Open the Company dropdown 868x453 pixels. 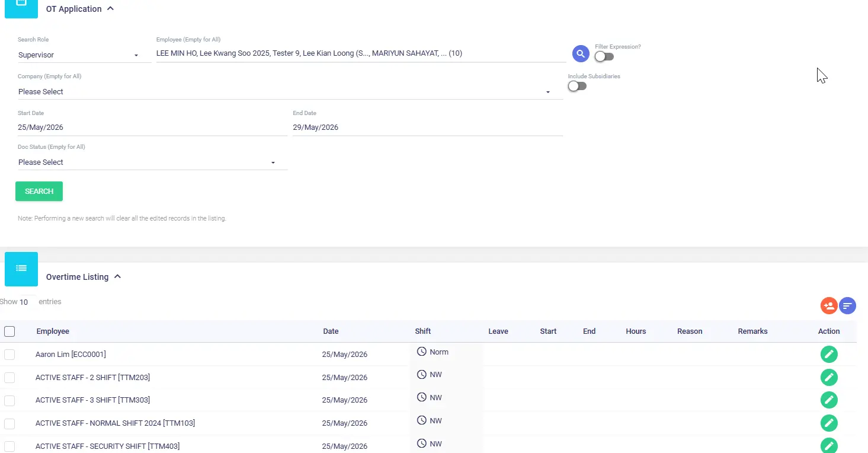[290, 92]
